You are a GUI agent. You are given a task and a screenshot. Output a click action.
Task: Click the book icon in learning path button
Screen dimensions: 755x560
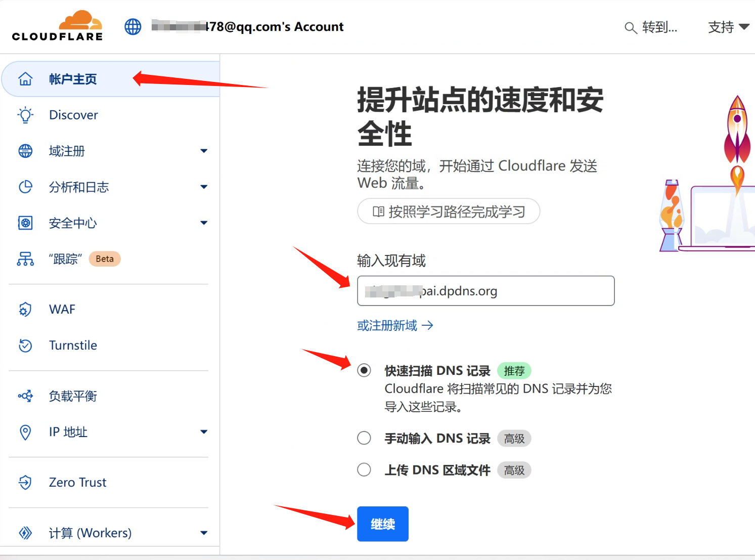[x=378, y=211]
